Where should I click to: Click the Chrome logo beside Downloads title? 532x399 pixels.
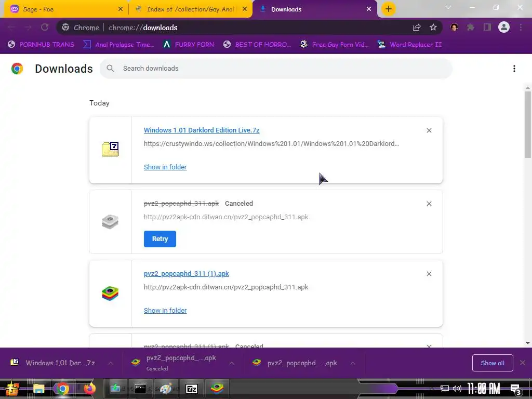[x=17, y=69]
